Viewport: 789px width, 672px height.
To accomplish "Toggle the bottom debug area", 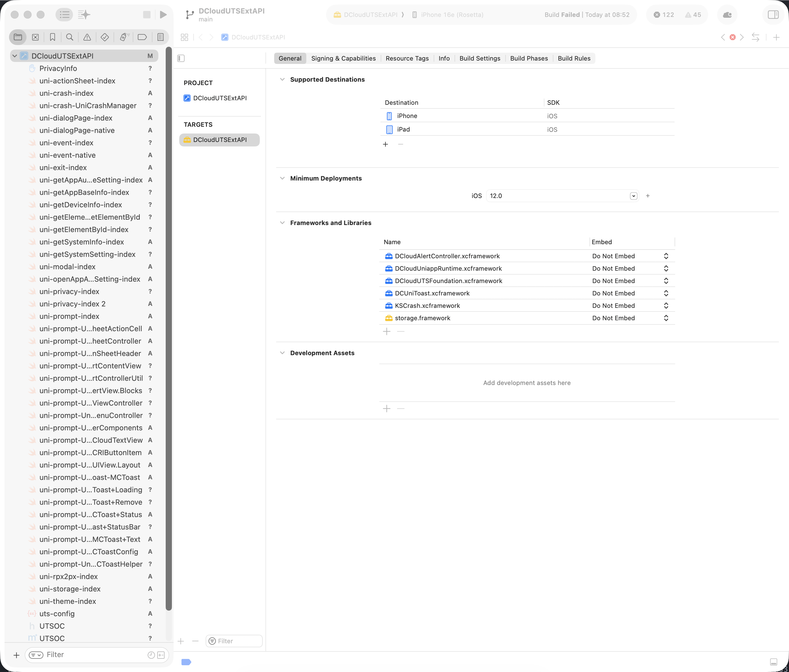I will click(774, 662).
